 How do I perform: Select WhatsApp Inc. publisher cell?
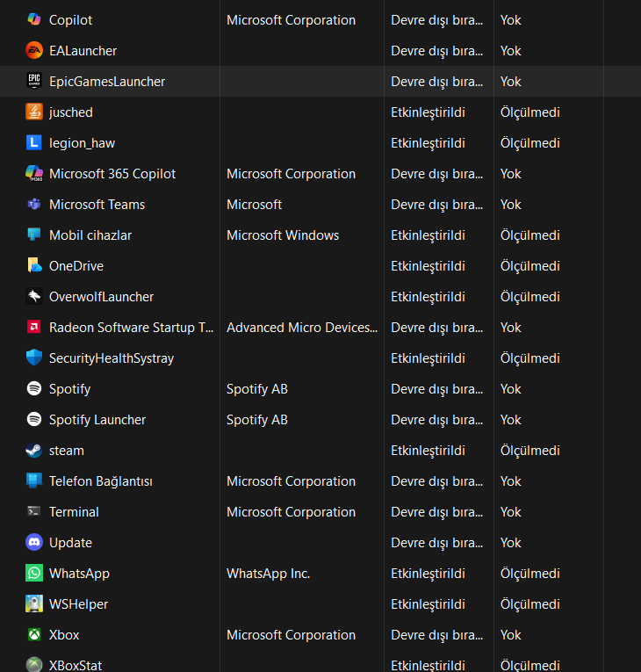[268, 574]
